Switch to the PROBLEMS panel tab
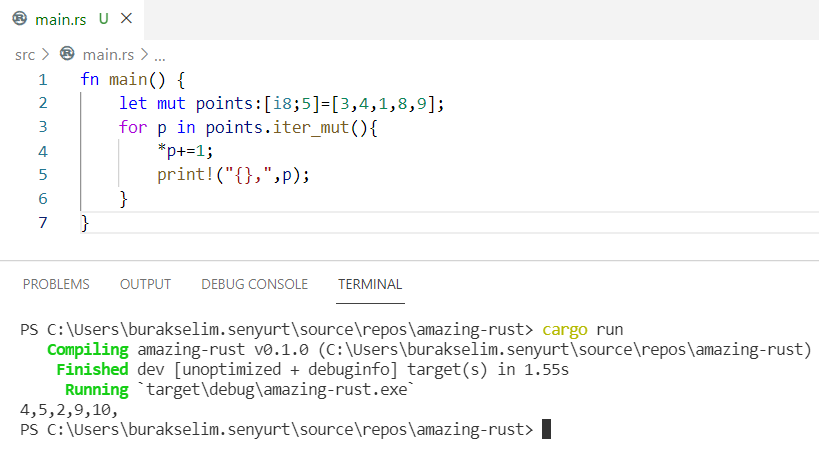This screenshot has height=449, width=819. [56, 284]
